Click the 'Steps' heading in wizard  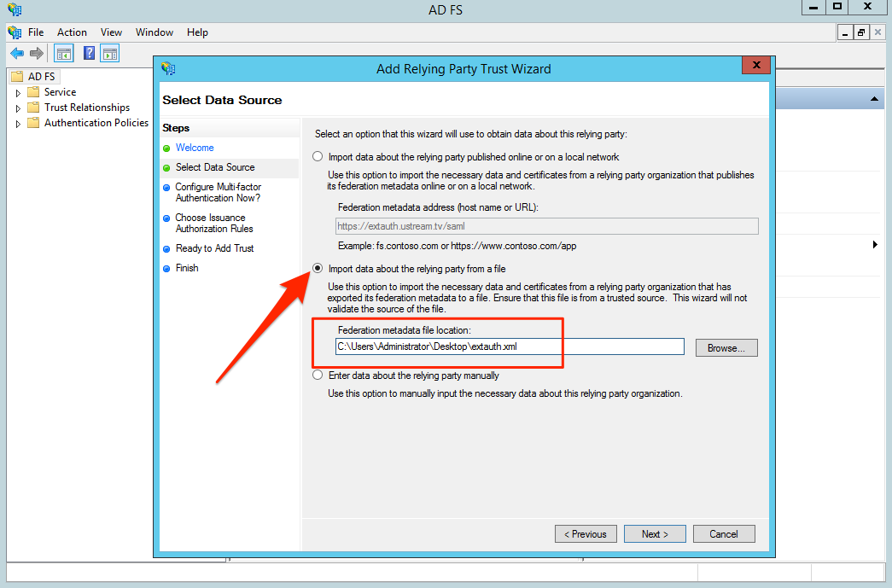point(176,128)
